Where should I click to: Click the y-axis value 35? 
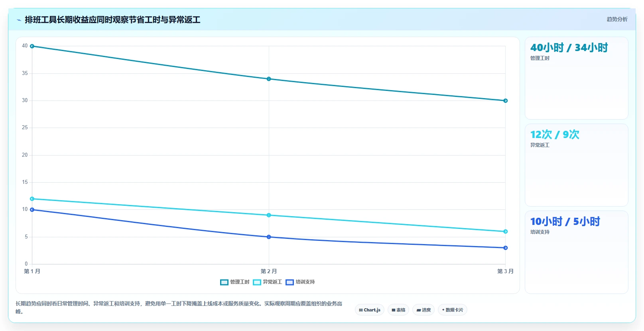pos(25,73)
